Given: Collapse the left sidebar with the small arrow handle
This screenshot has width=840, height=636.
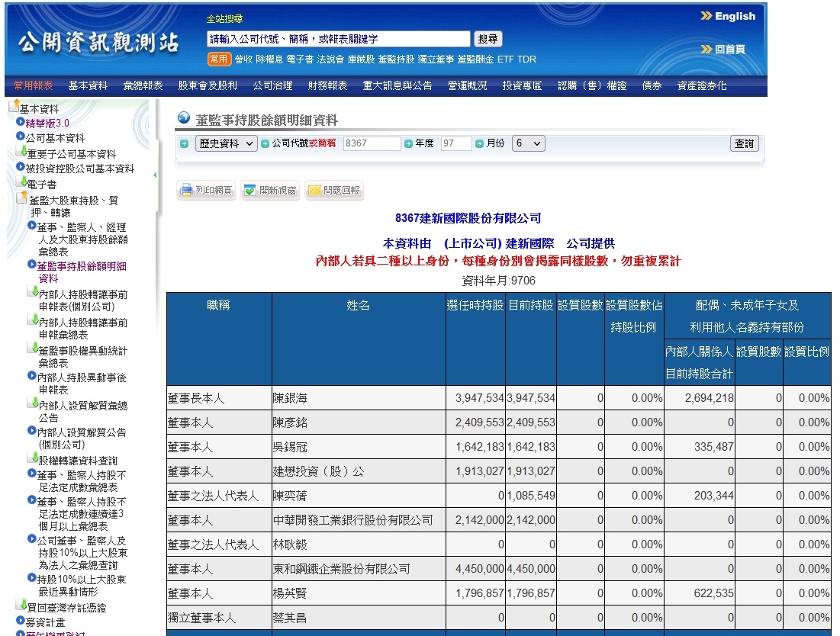Looking at the screenshot, I should (156, 175).
